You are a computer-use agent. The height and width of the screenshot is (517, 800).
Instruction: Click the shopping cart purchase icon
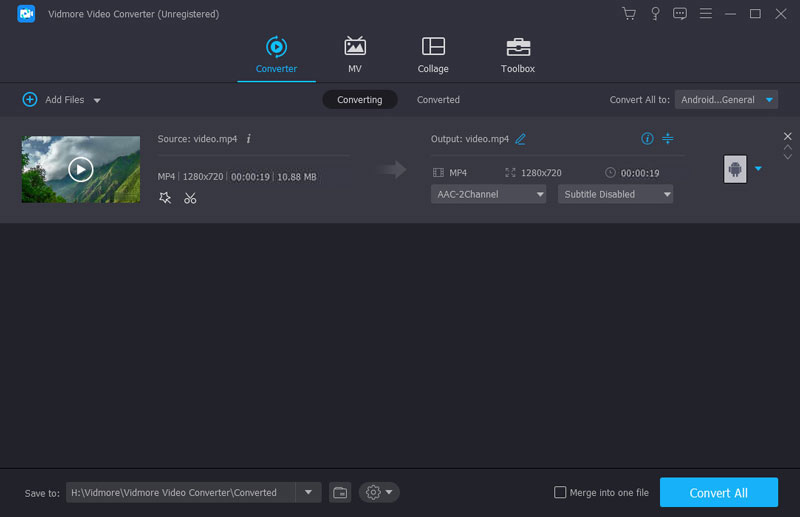click(628, 14)
